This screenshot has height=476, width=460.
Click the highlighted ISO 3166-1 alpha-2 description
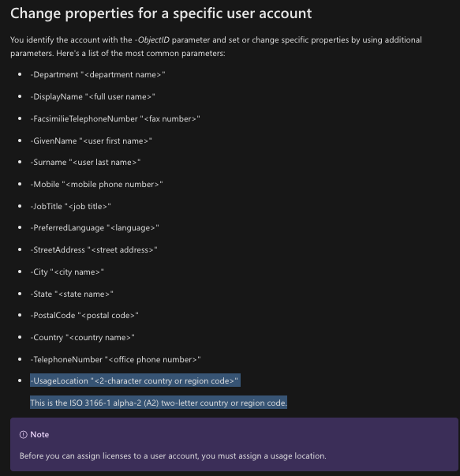point(159,403)
